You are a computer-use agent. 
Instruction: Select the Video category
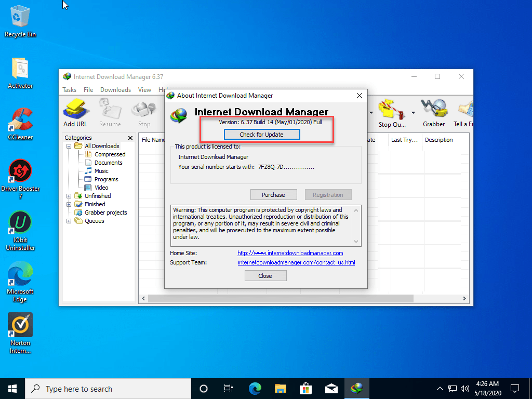tap(101, 188)
